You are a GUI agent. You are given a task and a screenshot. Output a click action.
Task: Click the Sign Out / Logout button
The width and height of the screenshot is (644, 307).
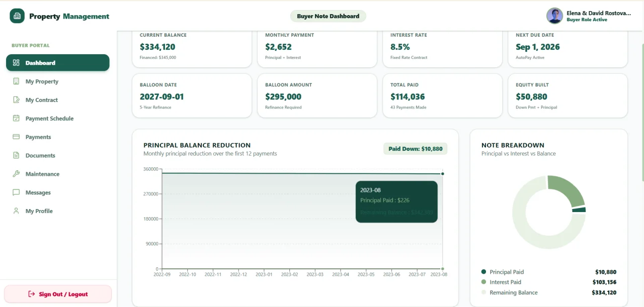pos(58,294)
